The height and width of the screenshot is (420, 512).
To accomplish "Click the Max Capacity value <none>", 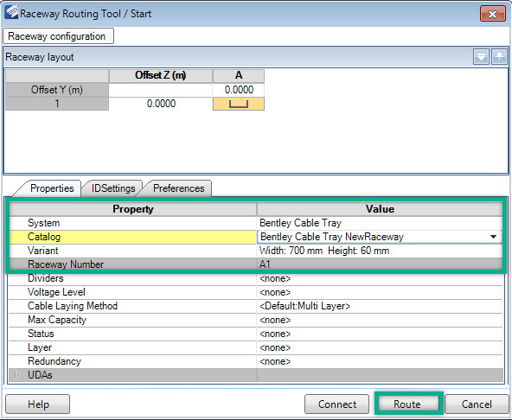I will pyautogui.click(x=380, y=320).
